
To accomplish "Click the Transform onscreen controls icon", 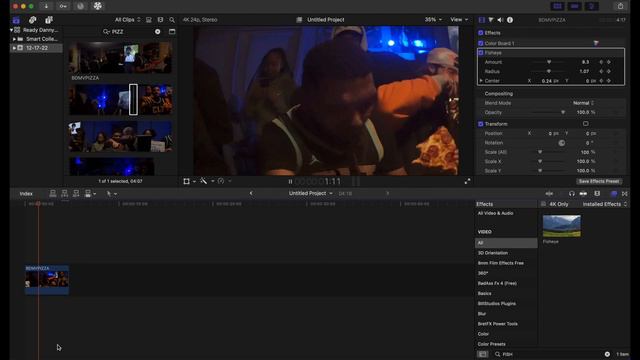I will click(x=586, y=124).
